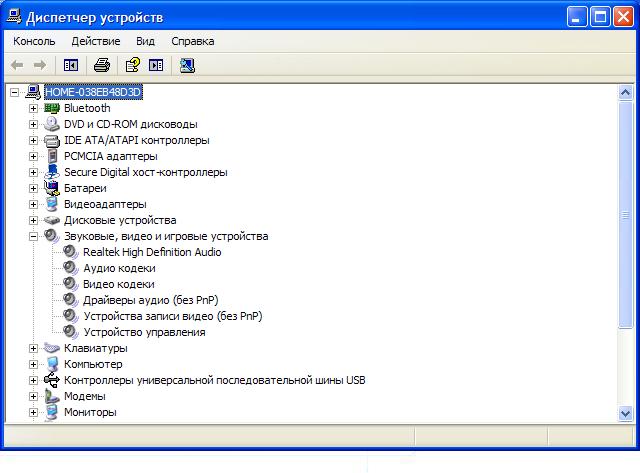Click the Back arrow toolbar button

coord(17,65)
